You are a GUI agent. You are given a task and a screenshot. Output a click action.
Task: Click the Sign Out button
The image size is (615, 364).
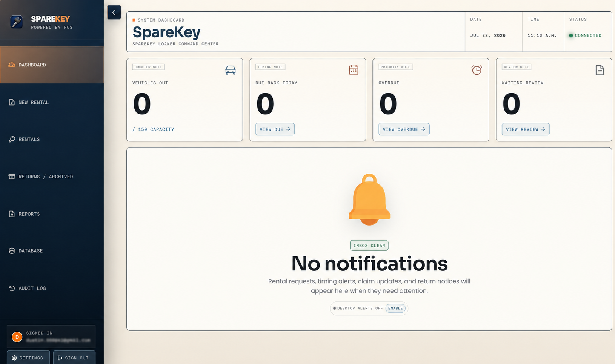pos(74,358)
